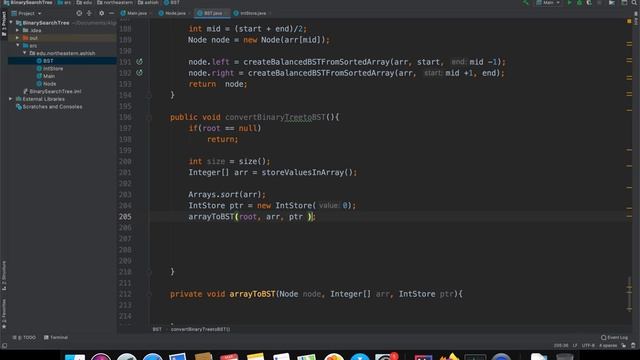This screenshot has height=360, width=640.
Task: Toggle the Structure side tool window button
Action: click(4, 276)
